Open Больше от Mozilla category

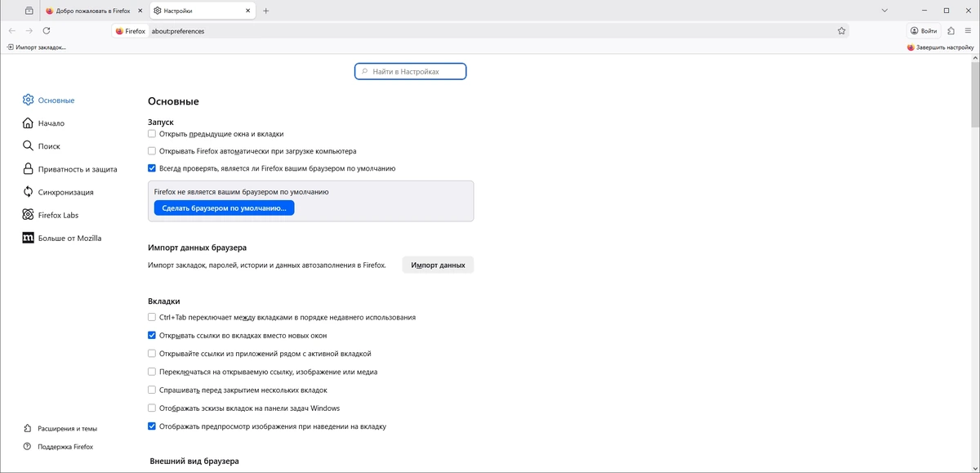coord(69,238)
